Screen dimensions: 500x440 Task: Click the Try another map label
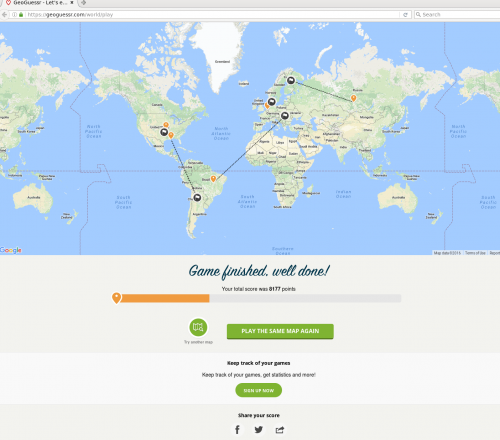click(198, 342)
